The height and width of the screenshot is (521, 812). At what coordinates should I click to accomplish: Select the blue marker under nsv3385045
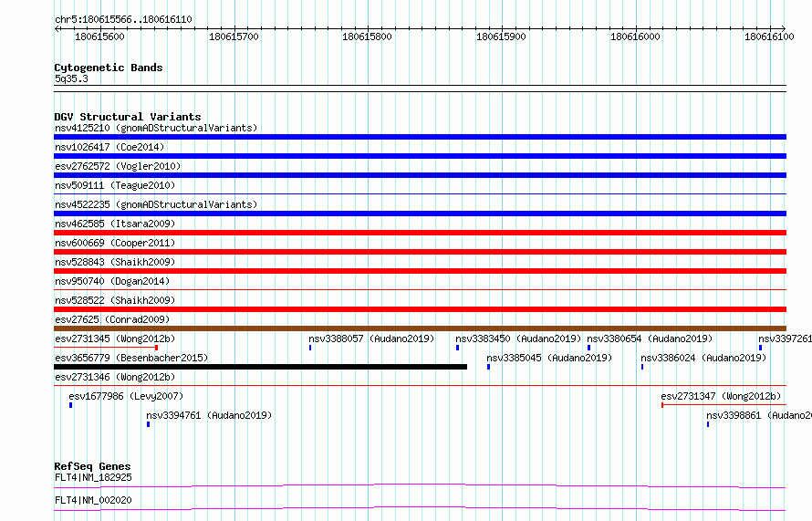pos(488,367)
